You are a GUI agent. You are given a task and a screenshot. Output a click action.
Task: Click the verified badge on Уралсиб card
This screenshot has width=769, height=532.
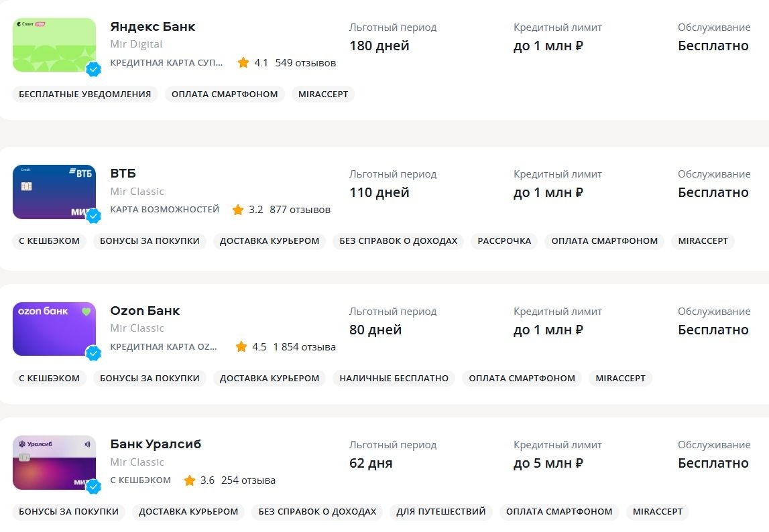click(x=93, y=486)
